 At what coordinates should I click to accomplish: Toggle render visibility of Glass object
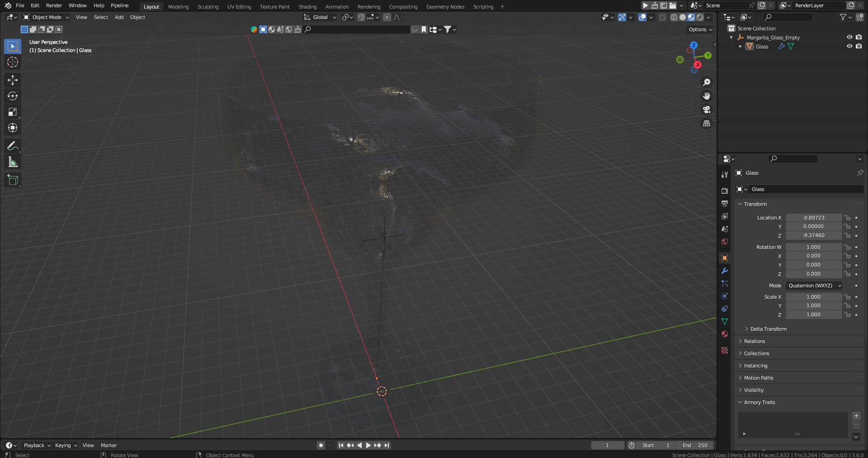[x=859, y=46]
